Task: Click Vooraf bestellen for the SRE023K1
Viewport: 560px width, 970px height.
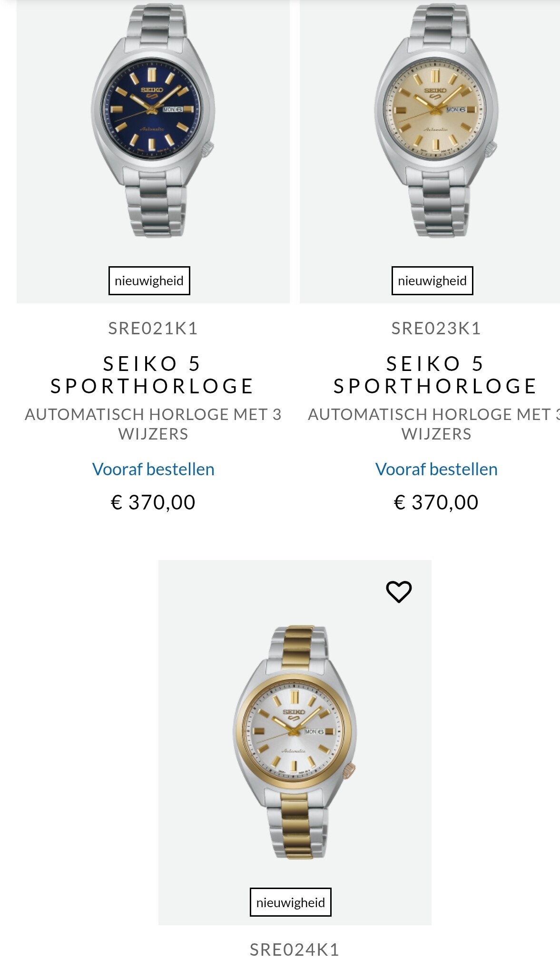Action: click(x=436, y=470)
